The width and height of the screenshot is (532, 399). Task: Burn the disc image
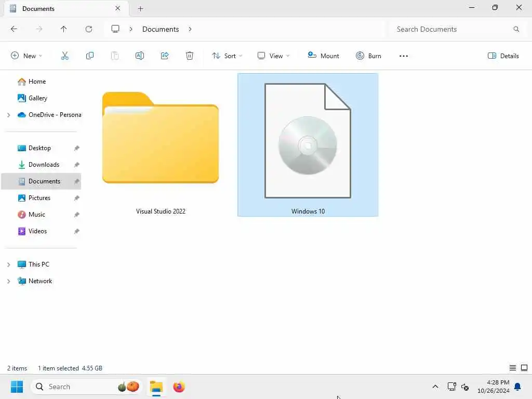(x=368, y=56)
